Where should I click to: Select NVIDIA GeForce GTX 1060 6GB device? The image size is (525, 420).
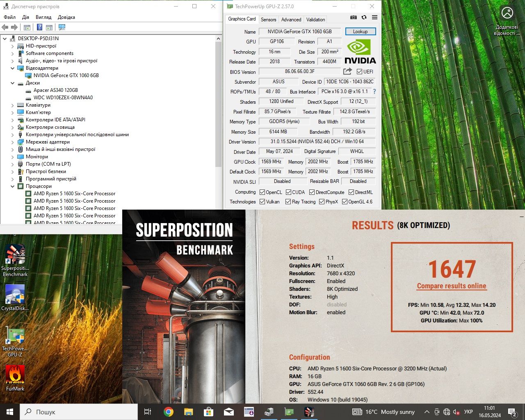66,75
